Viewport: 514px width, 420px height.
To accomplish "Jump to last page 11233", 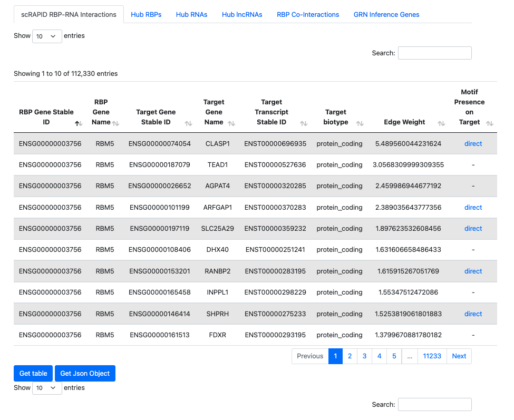I will point(432,356).
